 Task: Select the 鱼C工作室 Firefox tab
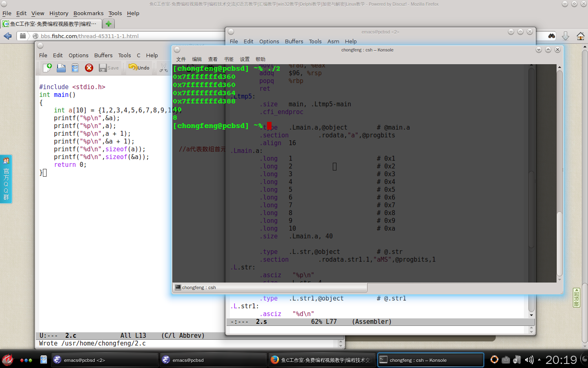(51, 24)
